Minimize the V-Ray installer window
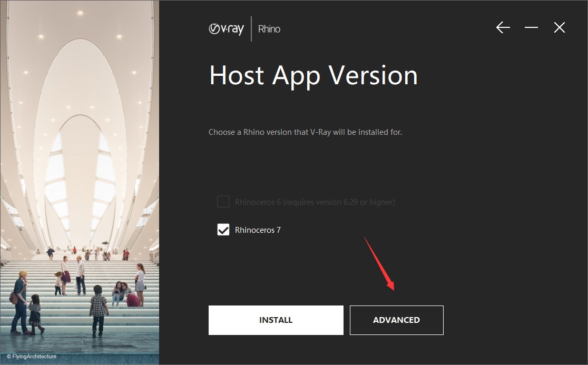 click(x=531, y=27)
